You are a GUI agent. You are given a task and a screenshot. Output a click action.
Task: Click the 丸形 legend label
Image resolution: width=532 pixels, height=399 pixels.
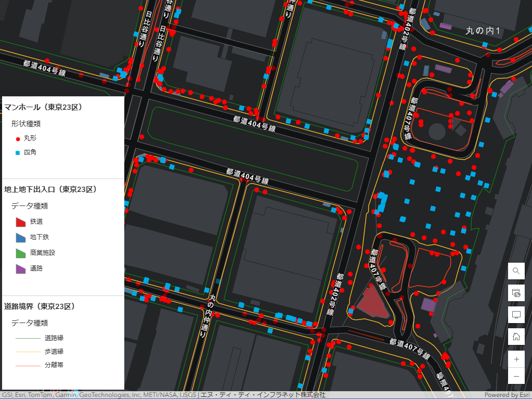coord(30,138)
